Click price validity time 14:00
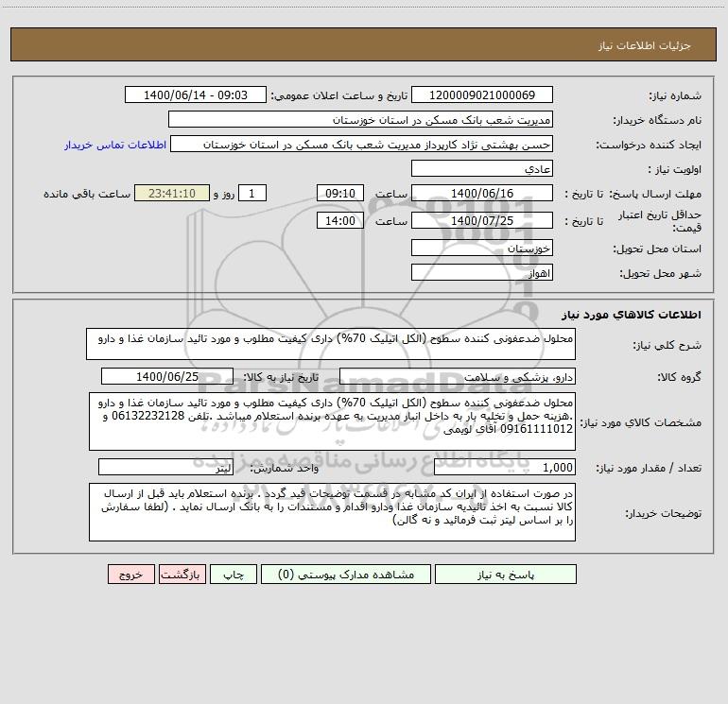The image size is (728, 704). click(x=339, y=220)
